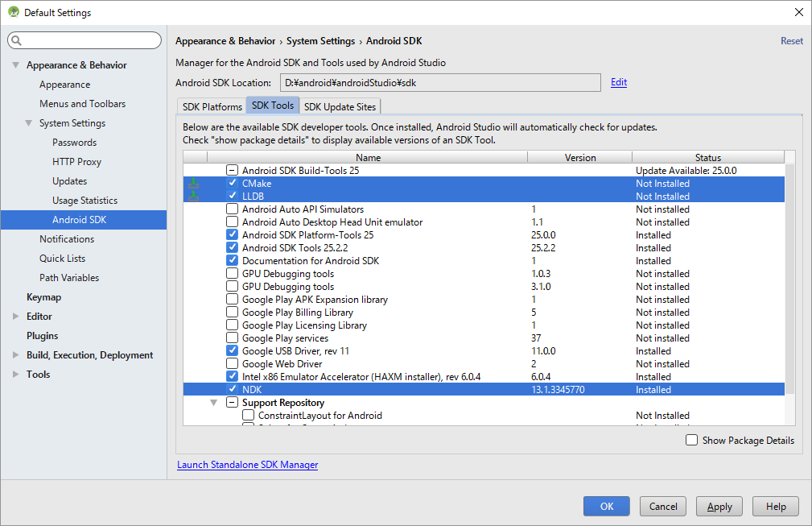
Task: Check Google Web Driver checkbox
Action: point(232,364)
